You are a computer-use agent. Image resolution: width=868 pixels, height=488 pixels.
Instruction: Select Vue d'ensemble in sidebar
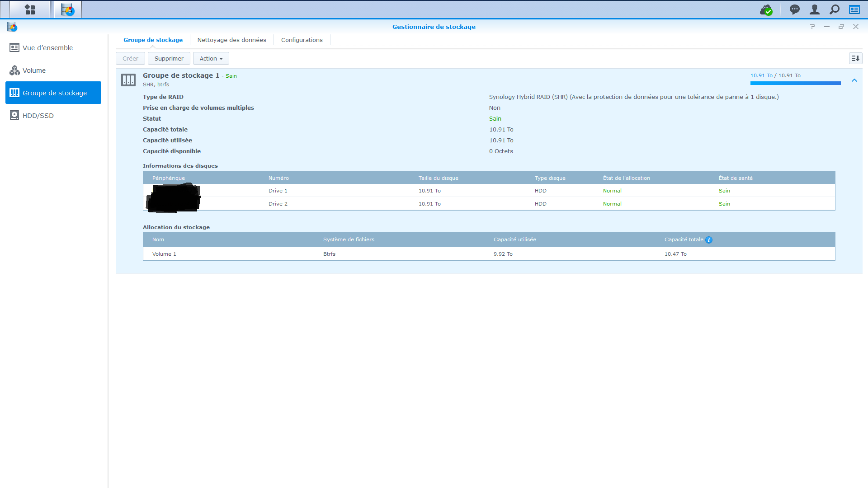47,48
